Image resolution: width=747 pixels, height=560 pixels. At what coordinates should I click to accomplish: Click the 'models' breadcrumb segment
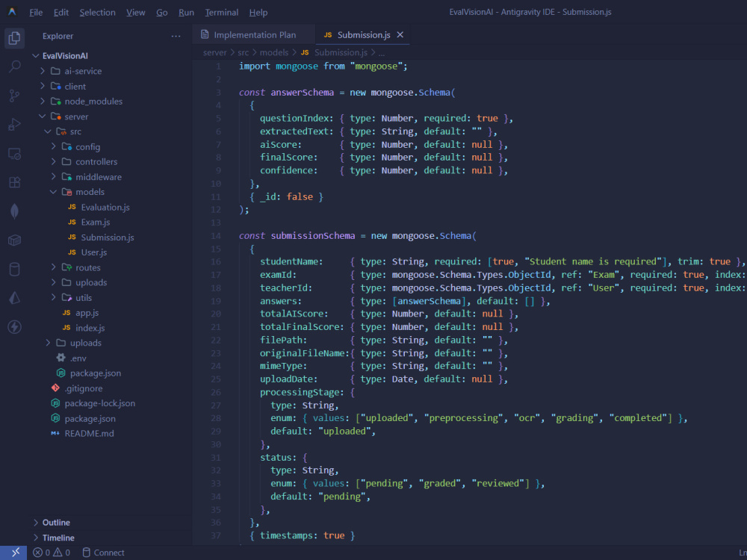274,52
